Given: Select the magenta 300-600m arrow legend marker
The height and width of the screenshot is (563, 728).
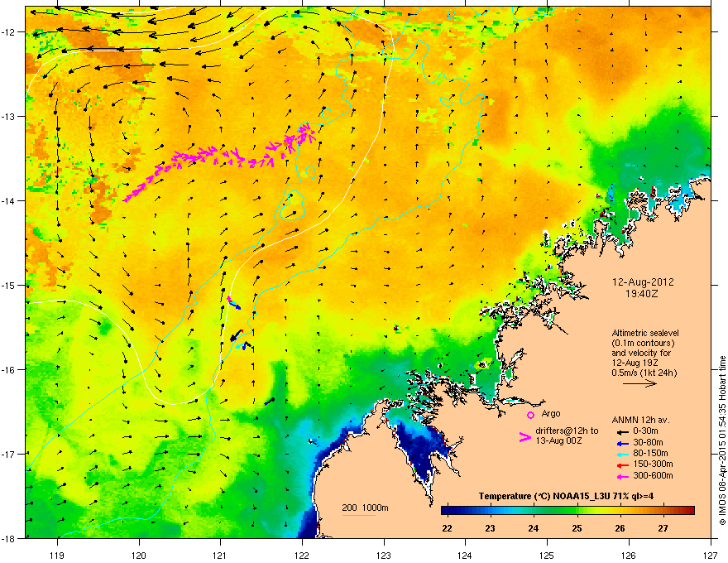Looking at the screenshot, I should tap(622, 476).
